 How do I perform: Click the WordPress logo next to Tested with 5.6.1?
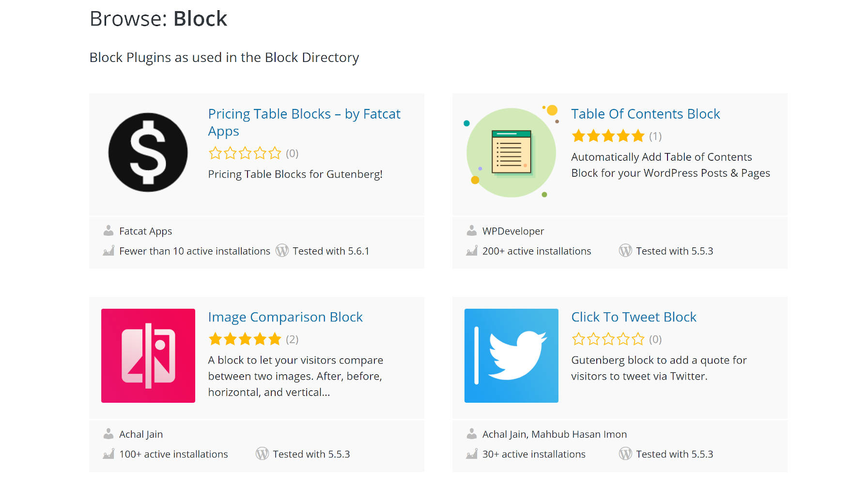coord(282,251)
